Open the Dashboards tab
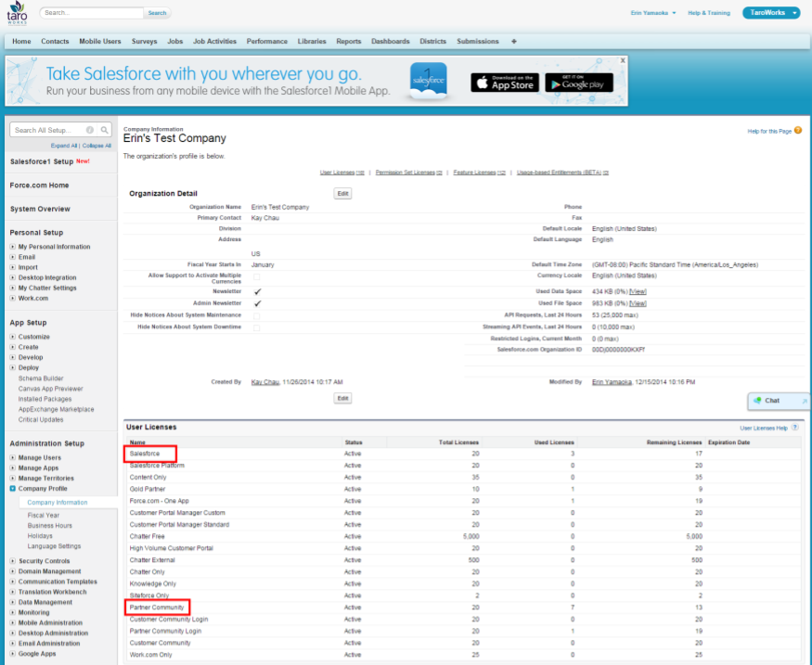The height and width of the screenshot is (665, 812). coord(391,42)
